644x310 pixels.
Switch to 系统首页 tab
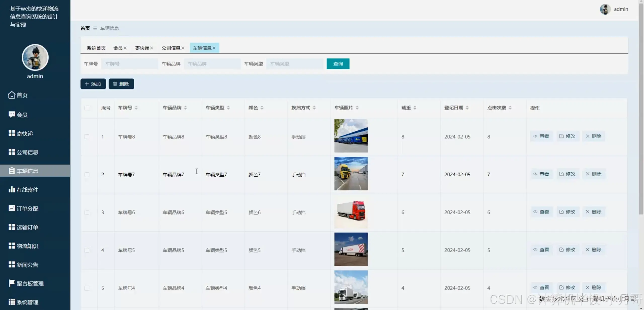point(96,48)
